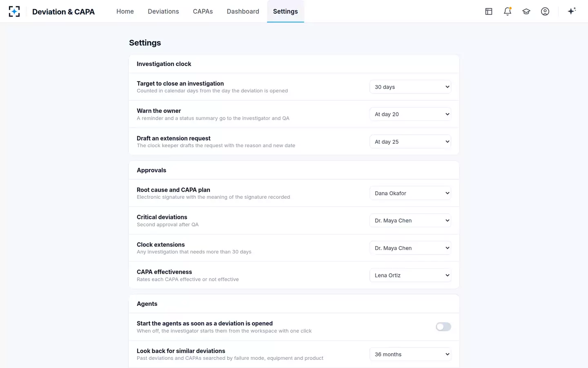The height and width of the screenshot is (368, 588).
Task: Open the graduation cap training icon
Action: tap(526, 11)
